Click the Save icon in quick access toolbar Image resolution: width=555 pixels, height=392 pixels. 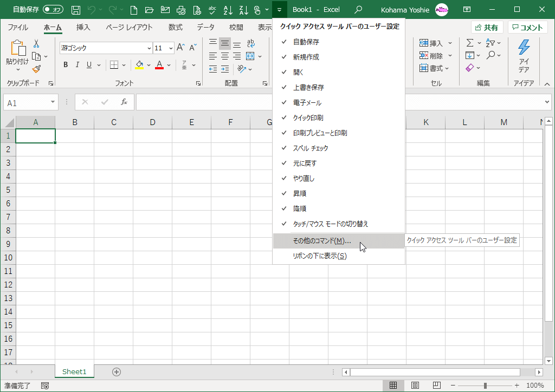(x=76, y=10)
